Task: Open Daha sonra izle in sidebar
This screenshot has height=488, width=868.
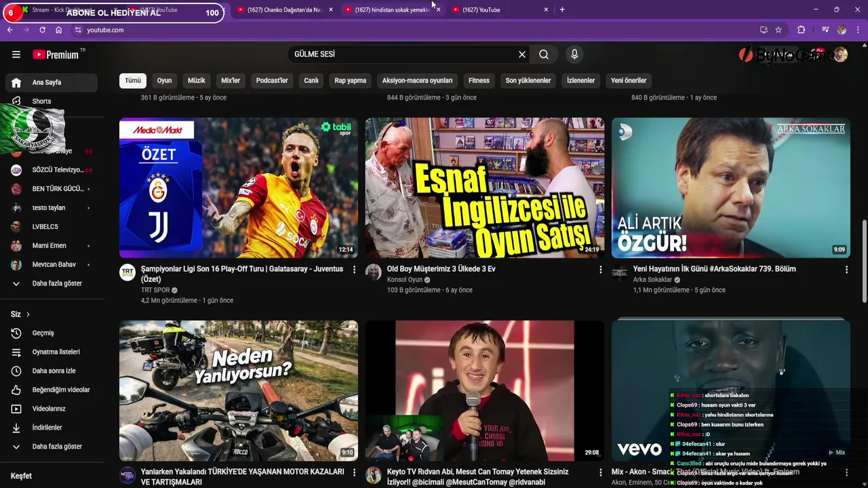Action: tap(52, 371)
